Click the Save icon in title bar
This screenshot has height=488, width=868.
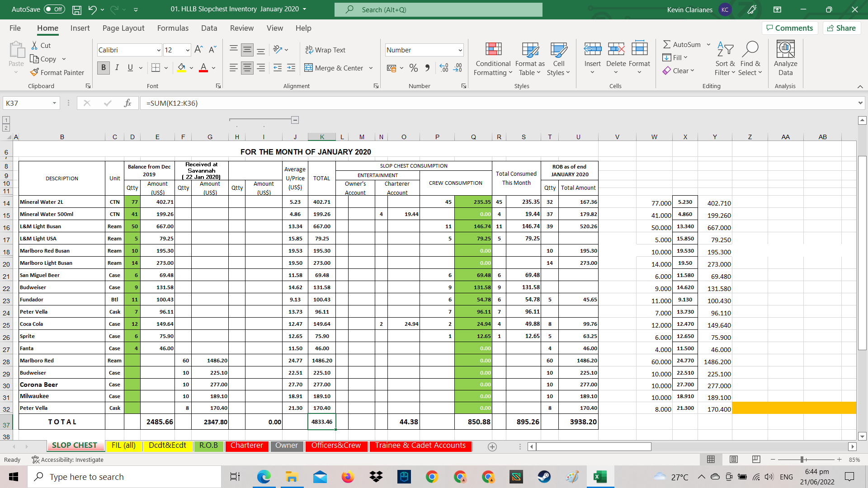tap(77, 9)
